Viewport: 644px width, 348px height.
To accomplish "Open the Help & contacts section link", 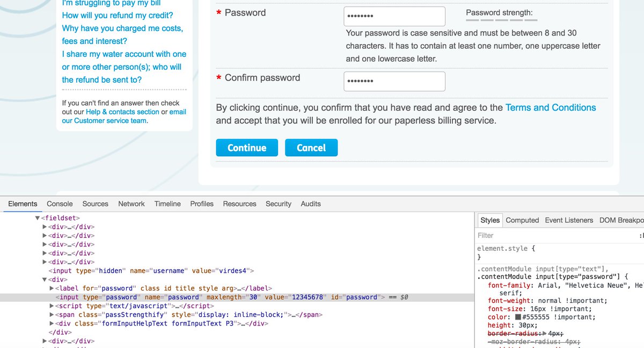I will click(x=122, y=112).
